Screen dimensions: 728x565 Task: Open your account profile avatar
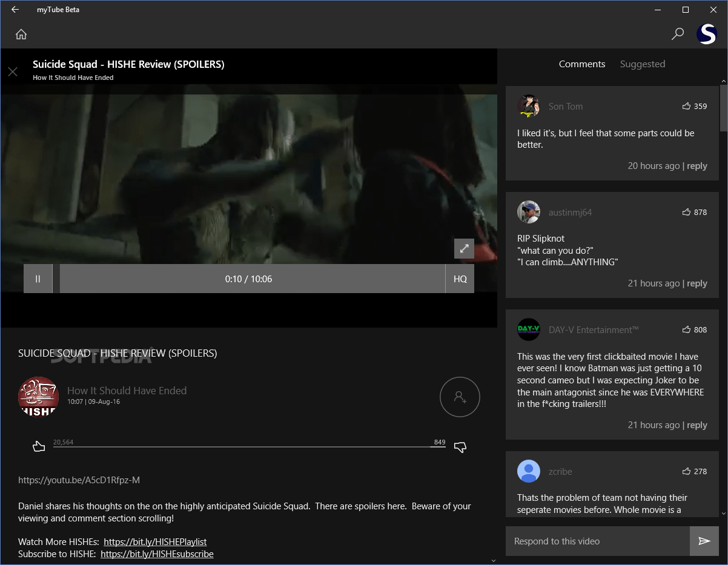pyautogui.click(x=706, y=34)
